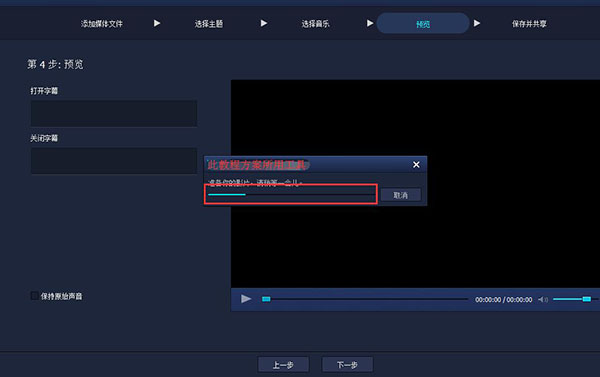Click the 00:00:00 / 00:00:00 time display

pyautogui.click(x=504, y=300)
